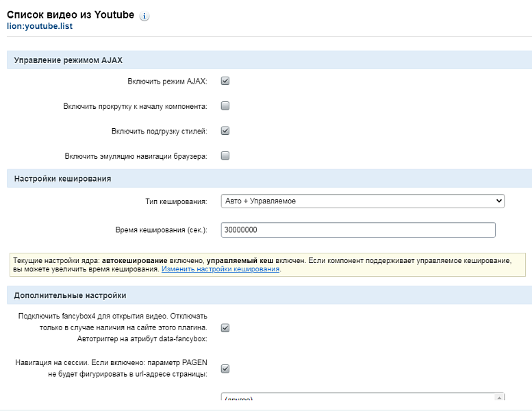Toggle the fancybox4 connection checkbox

(225, 327)
